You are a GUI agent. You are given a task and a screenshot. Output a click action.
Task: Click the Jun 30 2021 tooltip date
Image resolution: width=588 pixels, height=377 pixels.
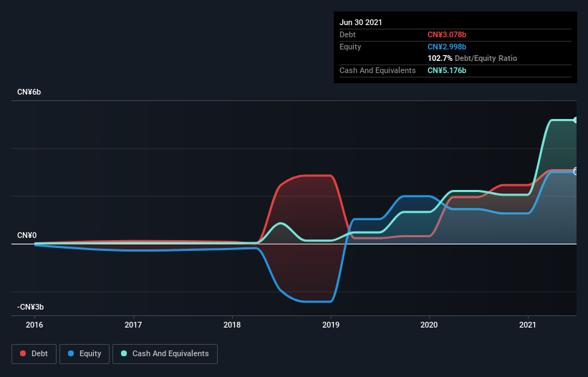point(361,22)
